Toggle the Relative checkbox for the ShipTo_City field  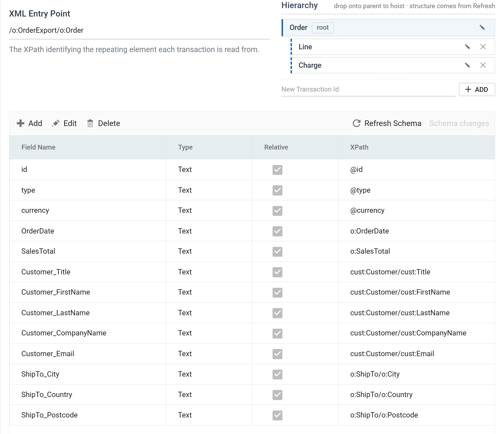(277, 374)
